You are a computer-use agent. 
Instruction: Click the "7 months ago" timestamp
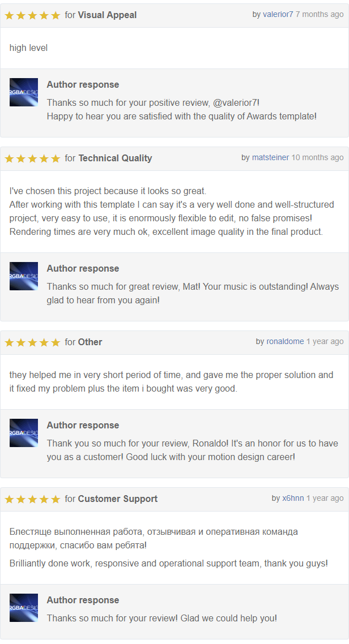(x=320, y=14)
